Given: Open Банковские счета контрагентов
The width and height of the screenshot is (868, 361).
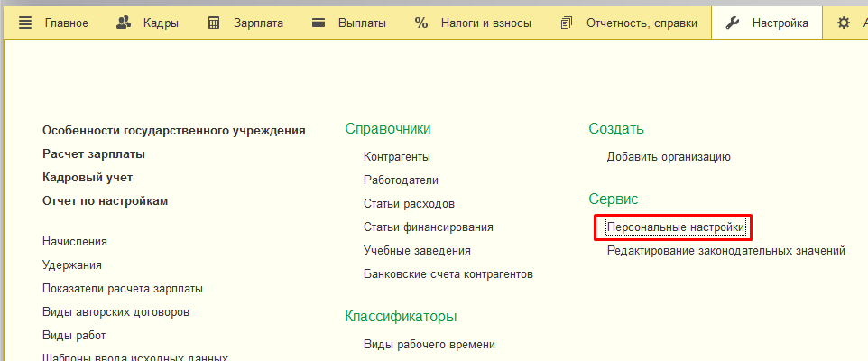Looking at the screenshot, I should pos(448,274).
